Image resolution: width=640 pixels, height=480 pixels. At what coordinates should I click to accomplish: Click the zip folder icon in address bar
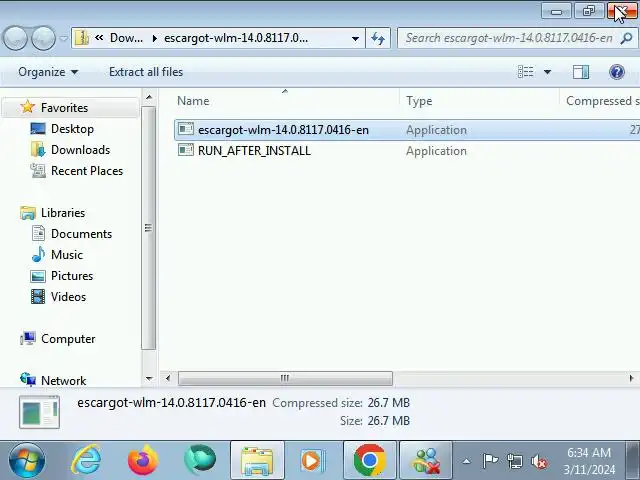(x=82, y=38)
